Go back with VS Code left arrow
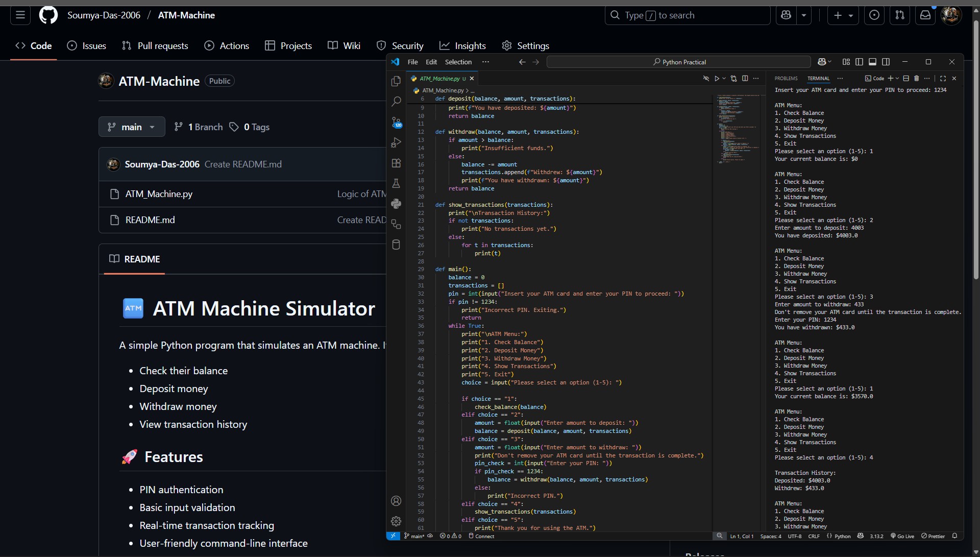The height and width of the screenshot is (557, 980). (522, 62)
